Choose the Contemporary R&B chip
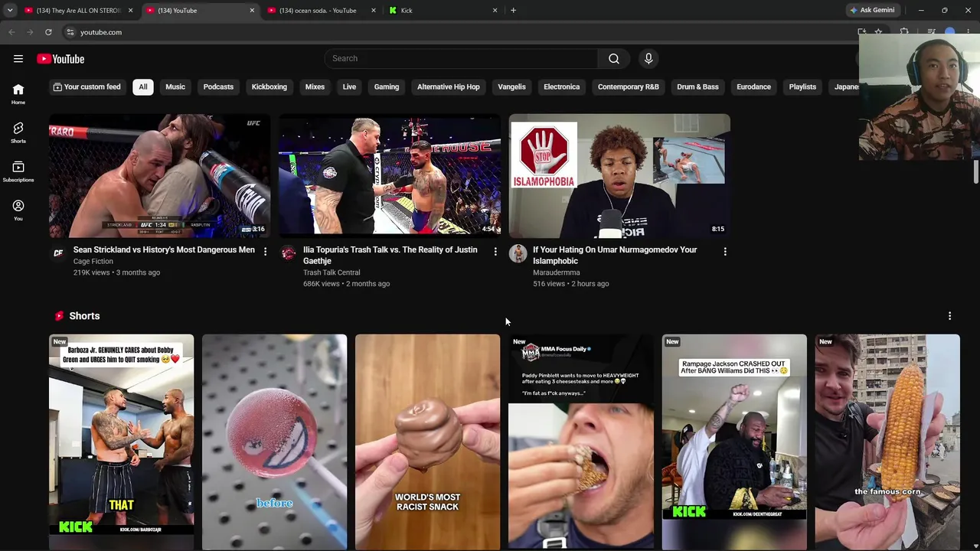Screen dimensions: 980x551 629,87
